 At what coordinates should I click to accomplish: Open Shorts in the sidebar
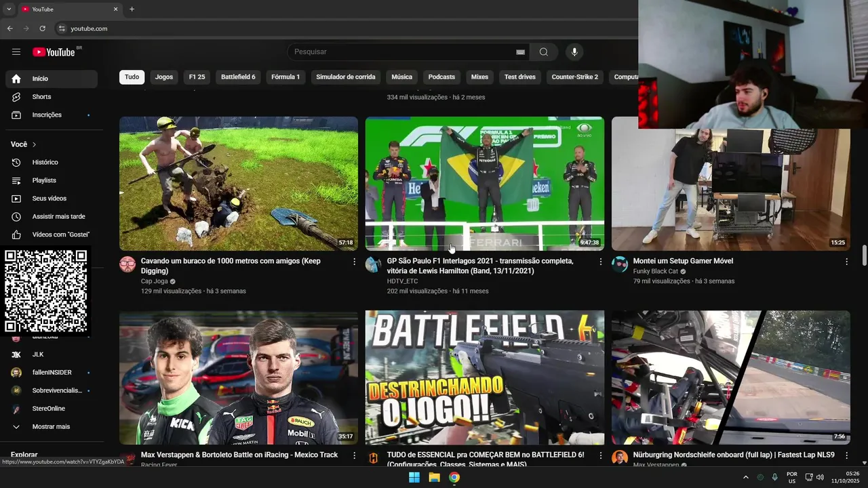pyautogui.click(x=52, y=97)
